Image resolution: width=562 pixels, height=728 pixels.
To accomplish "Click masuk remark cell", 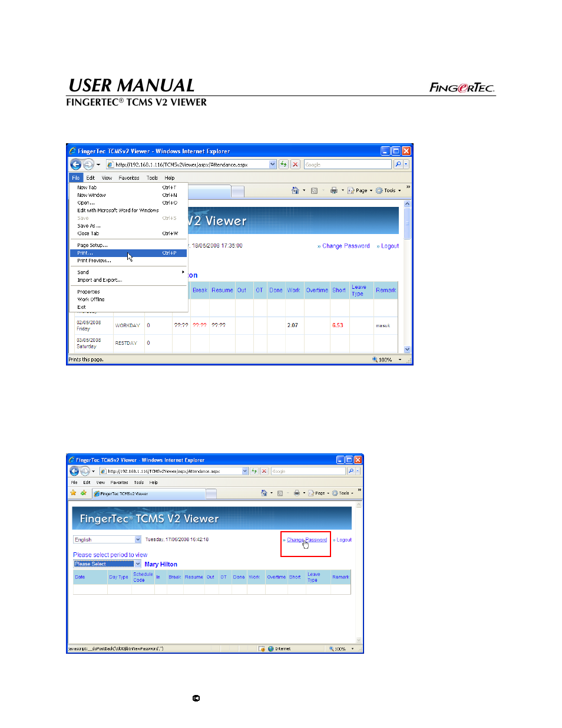I will 384,325.
